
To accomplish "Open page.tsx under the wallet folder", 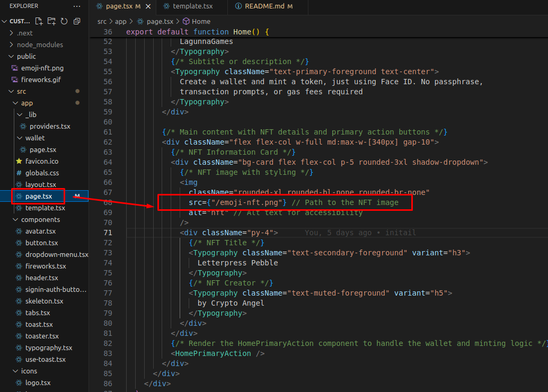I will (x=44, y=149).
